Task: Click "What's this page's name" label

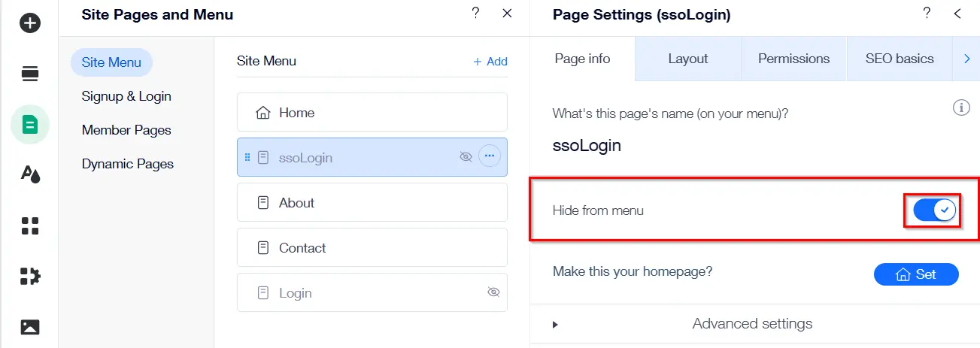Action: pyautogui.click(x=670, y=113)
